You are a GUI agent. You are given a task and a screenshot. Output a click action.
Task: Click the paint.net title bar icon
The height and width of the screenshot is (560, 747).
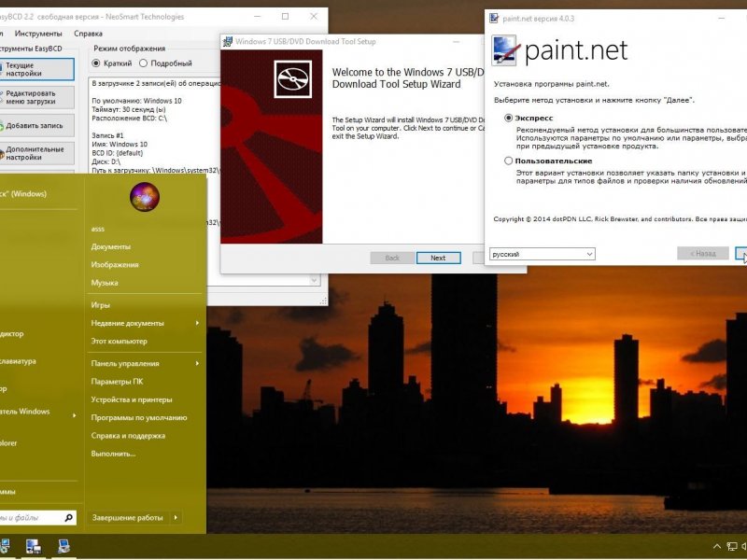(494, 18)
